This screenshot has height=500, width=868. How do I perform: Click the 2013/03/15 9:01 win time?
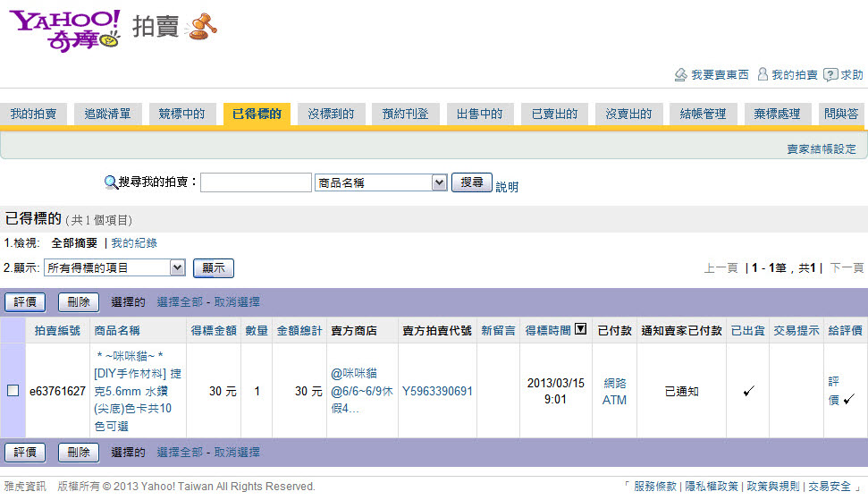(x=556, y=391)
